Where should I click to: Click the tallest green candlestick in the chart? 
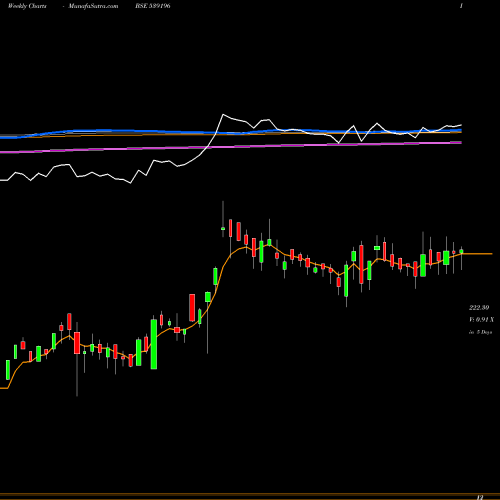(x=154, y=344)
